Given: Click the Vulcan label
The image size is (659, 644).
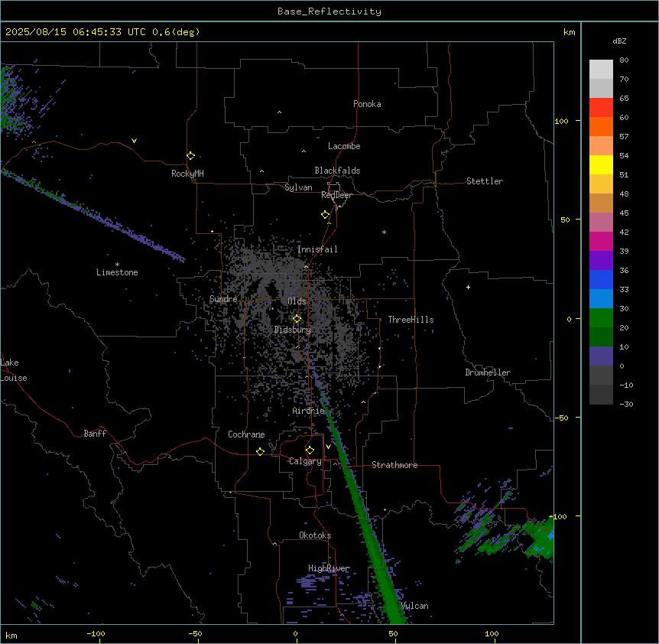Looking at the screenshot, I should click(x=415, y=607).
